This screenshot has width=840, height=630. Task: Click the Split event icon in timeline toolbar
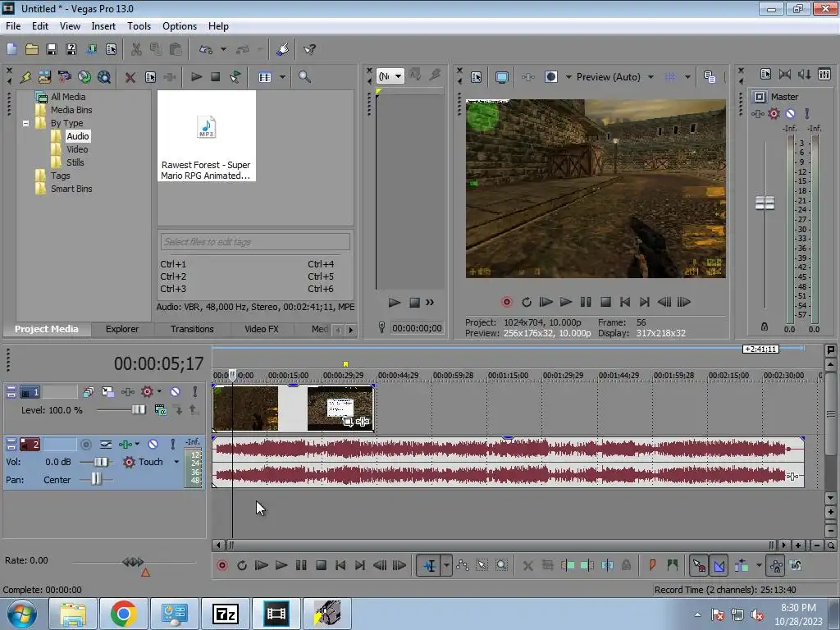click(x=607, y=565)
